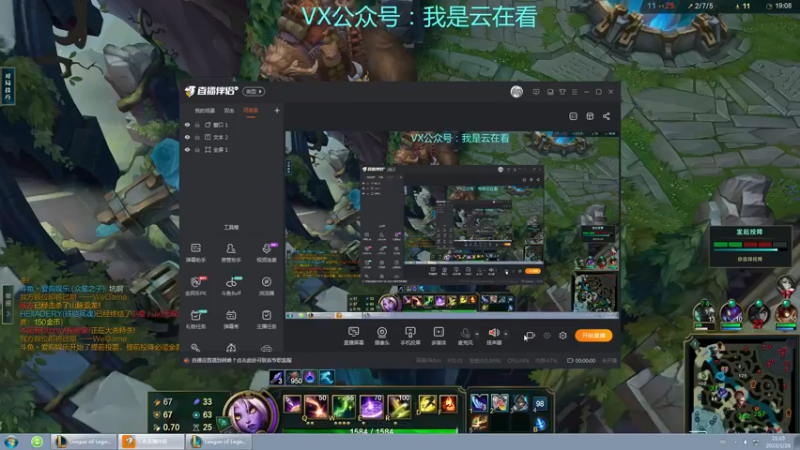Open the messages icon in title bar
The width and height of the screenshot is (800, 450).
tap(536, 92)
